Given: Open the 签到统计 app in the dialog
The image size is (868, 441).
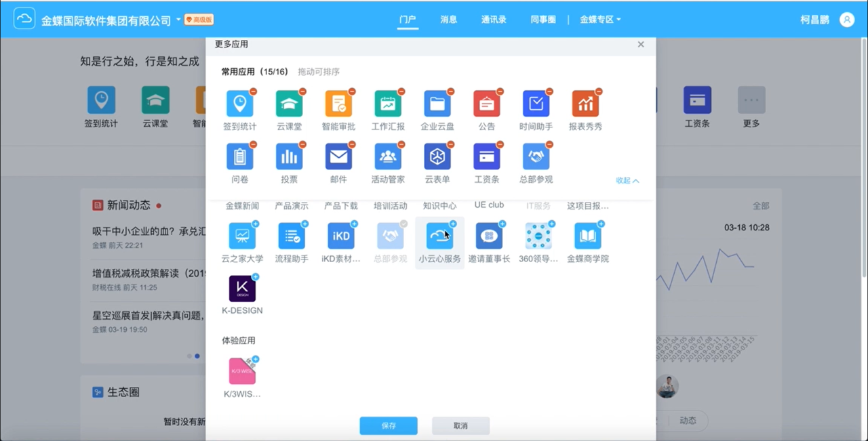Looking at the screenshot, I should pos(239,104).
